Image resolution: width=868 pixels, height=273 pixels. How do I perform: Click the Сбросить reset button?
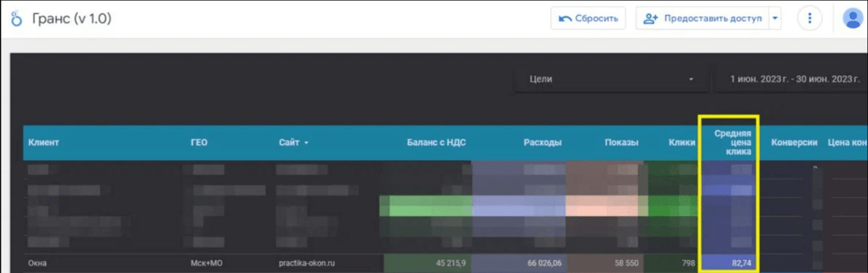(588, 18)
